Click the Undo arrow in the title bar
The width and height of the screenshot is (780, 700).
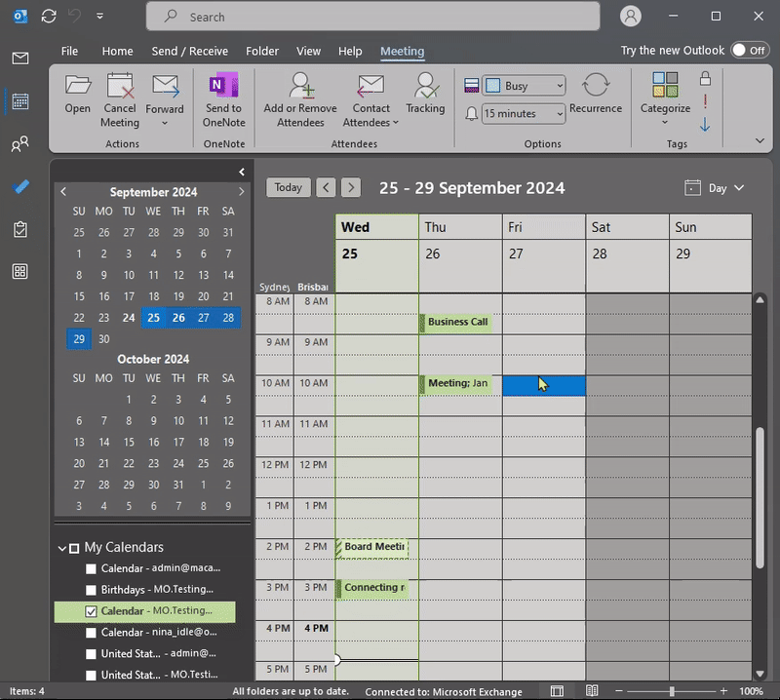point(75,17)
